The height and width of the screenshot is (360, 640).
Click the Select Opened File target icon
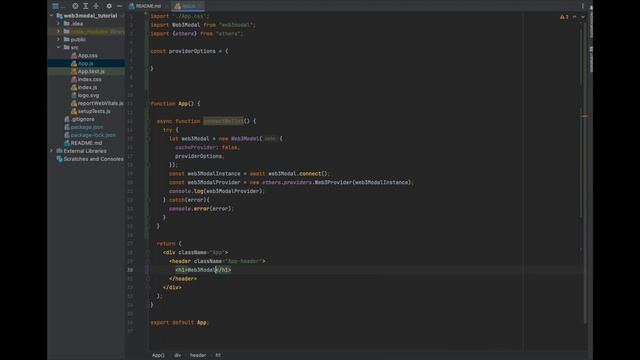click(x=75, y=6)
